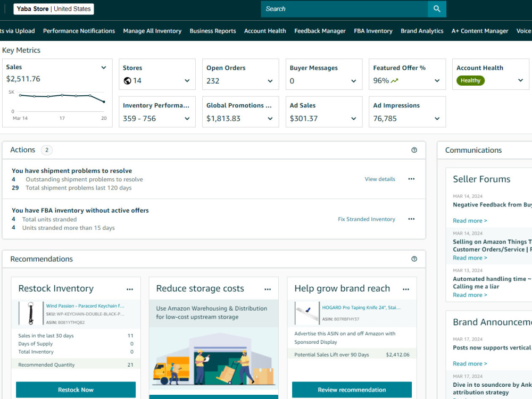Read more under Automated handling time post
Image resolution: width=532 pixels, height=399 pixels.
click(470, 295)
